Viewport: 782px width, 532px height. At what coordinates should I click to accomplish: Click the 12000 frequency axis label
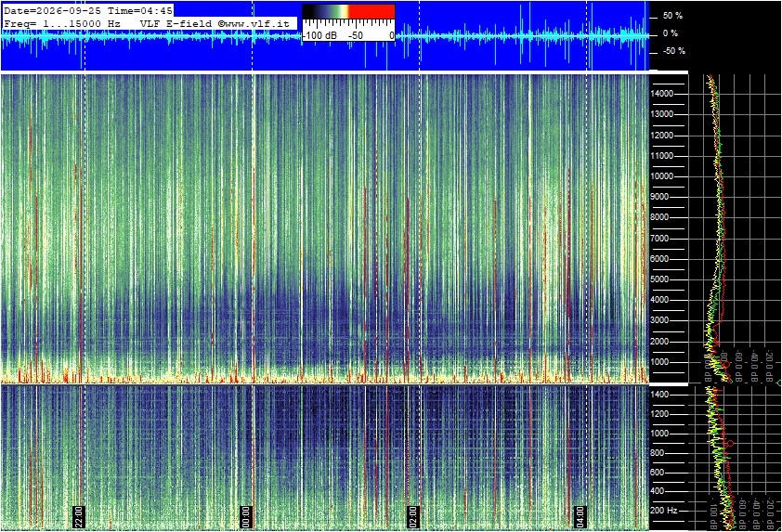pos(662,136)
